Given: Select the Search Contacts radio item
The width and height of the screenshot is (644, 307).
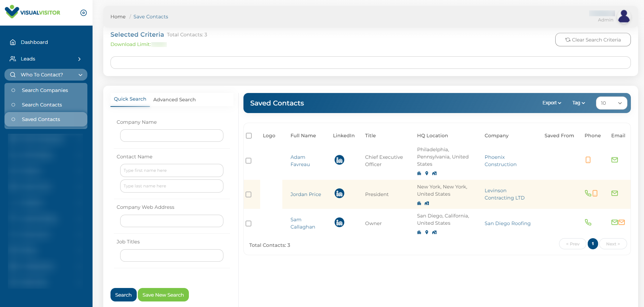Looking at the screenshot, I should 46,105.
